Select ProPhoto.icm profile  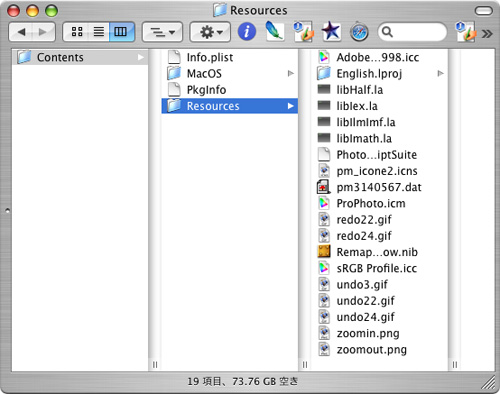point(380,203)
